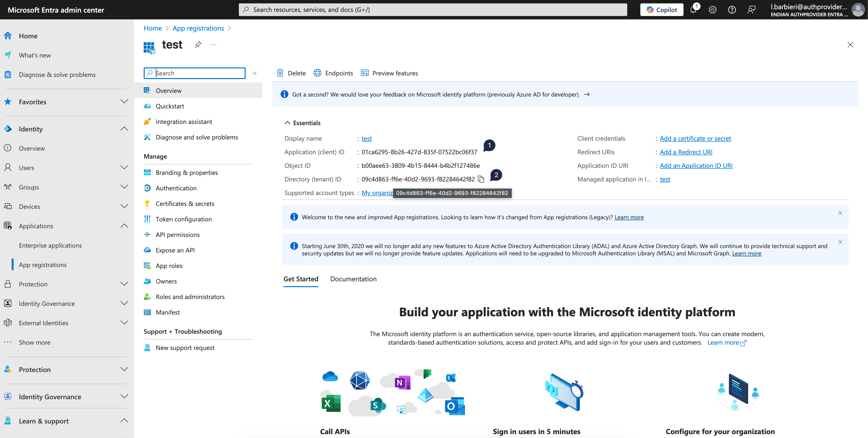
Task: Open App registrations in left nav
Action: [x=42, y=265]
